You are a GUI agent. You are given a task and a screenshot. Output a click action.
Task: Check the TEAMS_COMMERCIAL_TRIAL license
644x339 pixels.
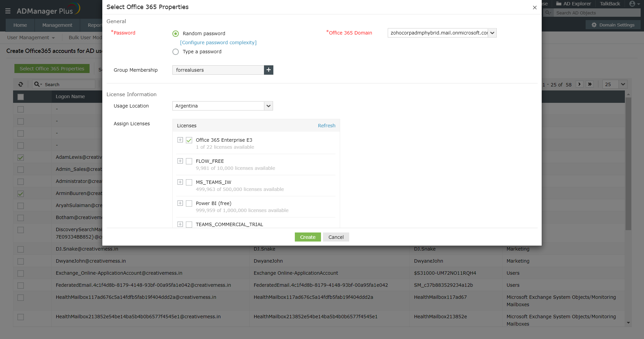coord(189,224)
